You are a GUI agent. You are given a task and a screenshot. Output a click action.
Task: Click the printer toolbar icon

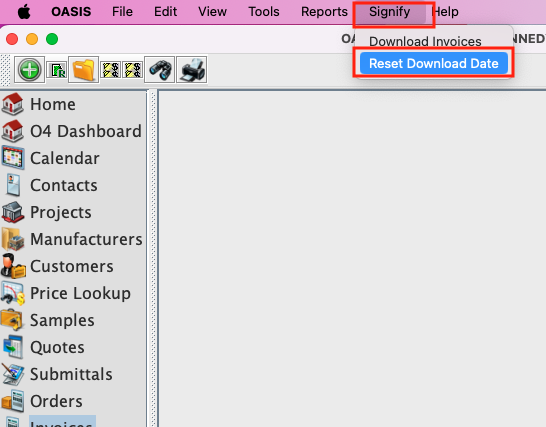(x=192, y=70)
